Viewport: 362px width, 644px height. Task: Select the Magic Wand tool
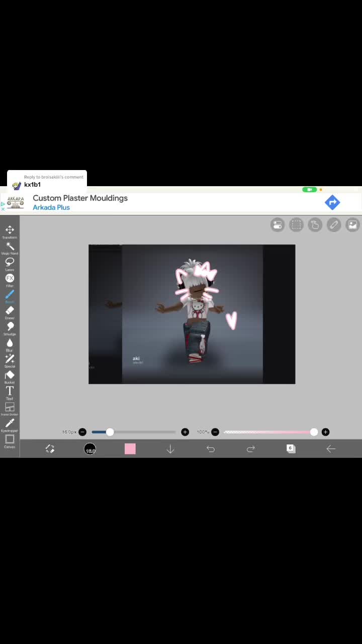10,248
